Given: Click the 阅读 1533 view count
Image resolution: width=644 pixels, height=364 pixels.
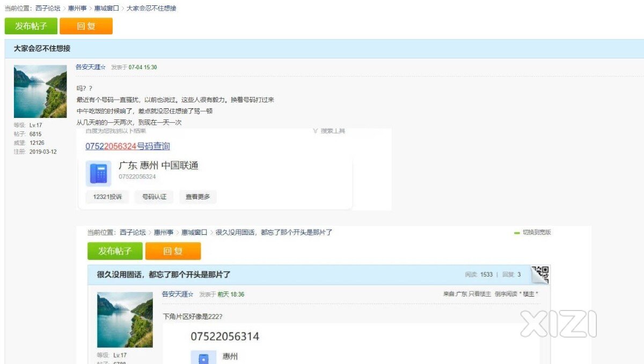Looking at the screenshot, I should [479, 274].
